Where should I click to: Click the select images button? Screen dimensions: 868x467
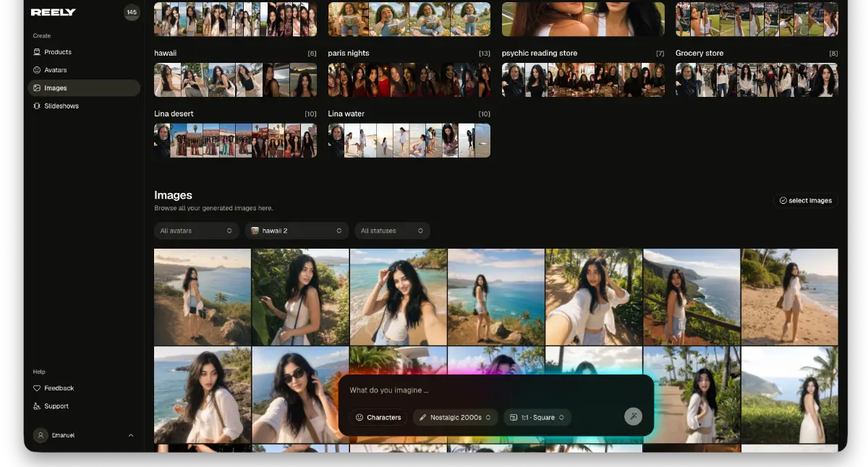tap(806, 200)
